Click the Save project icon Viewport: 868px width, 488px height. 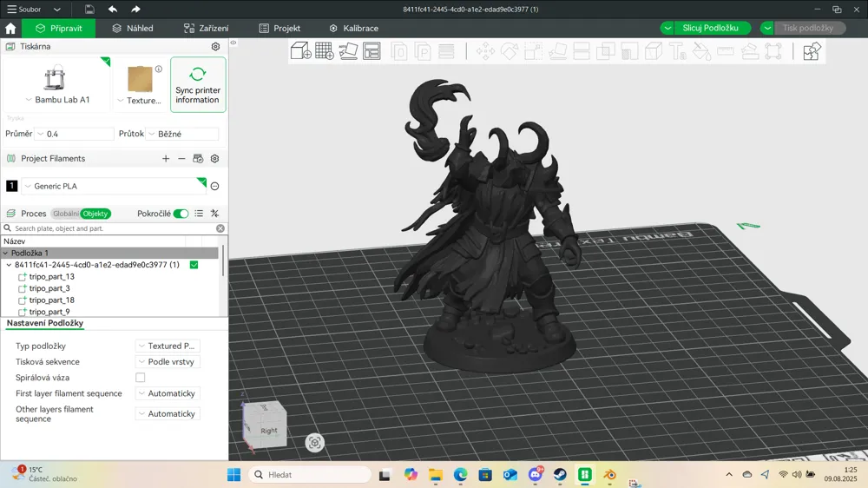(x=89, y=10)
